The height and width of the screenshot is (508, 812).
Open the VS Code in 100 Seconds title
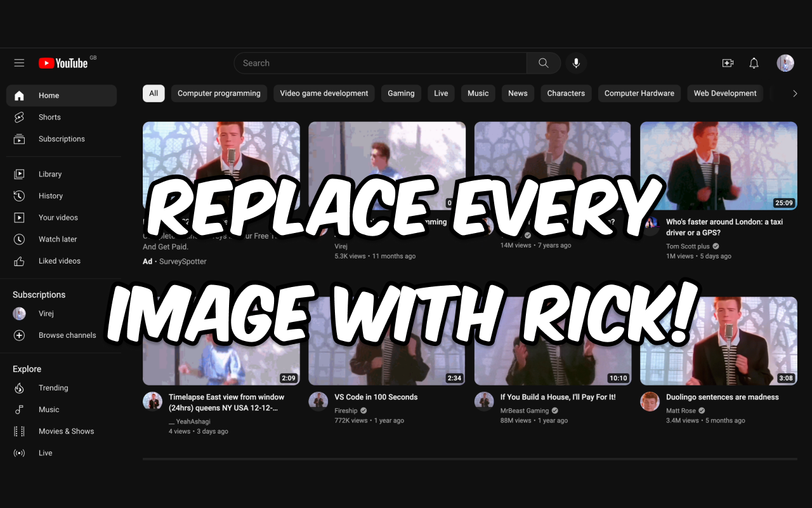pos(376,397)
